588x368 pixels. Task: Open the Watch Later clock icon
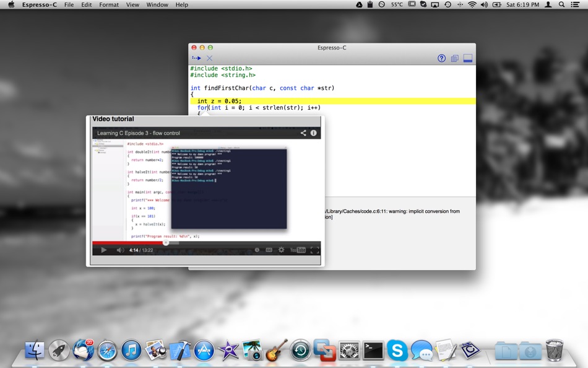[x=257, y=250]
